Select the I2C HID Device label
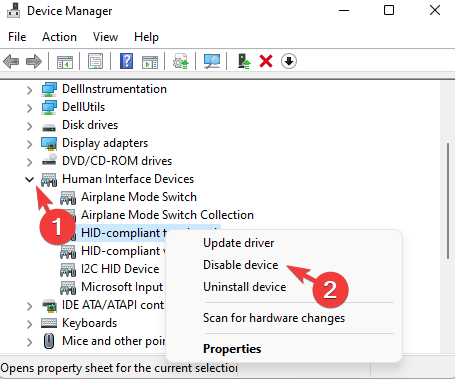The width and height of the screenshot is (455, 379). 120,269
